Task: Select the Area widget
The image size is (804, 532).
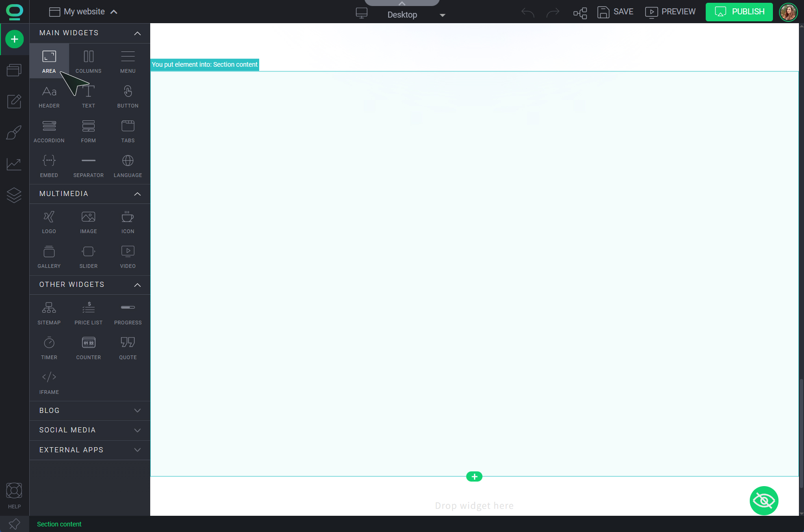Action: tap(49, 61)
